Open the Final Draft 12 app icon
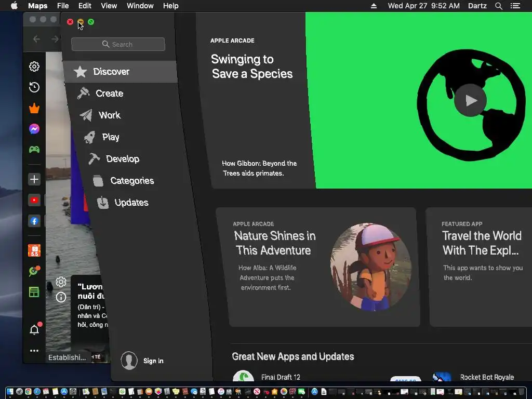The image size is (532, 399). pyautogui.click(x=243, y=376)
